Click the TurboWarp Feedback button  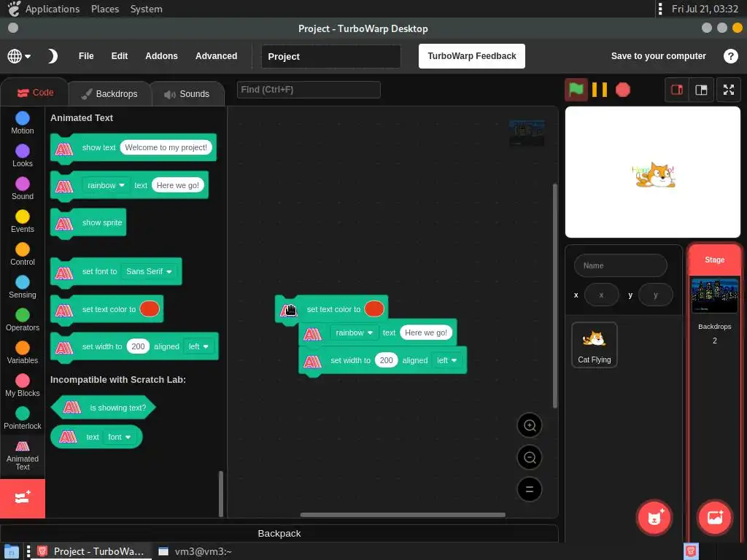click(472, 56)
